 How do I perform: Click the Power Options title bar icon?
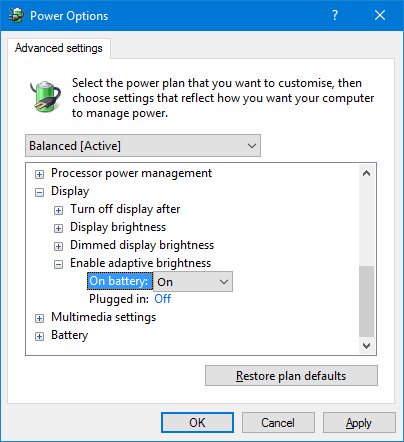pos(16,15)
